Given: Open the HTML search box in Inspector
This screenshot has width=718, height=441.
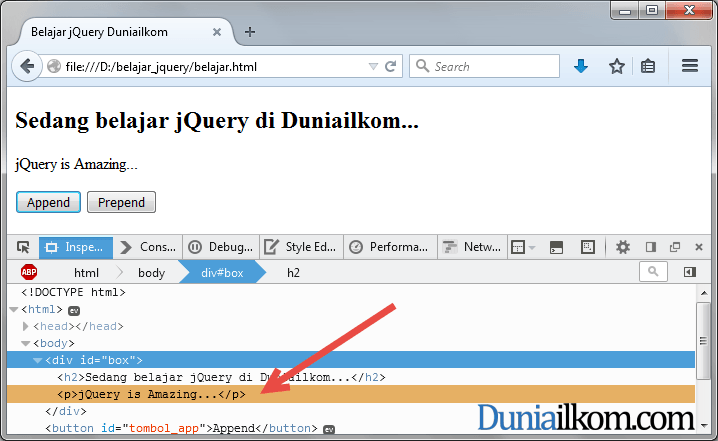Looking at the screenshot, I should coord(653,272).
